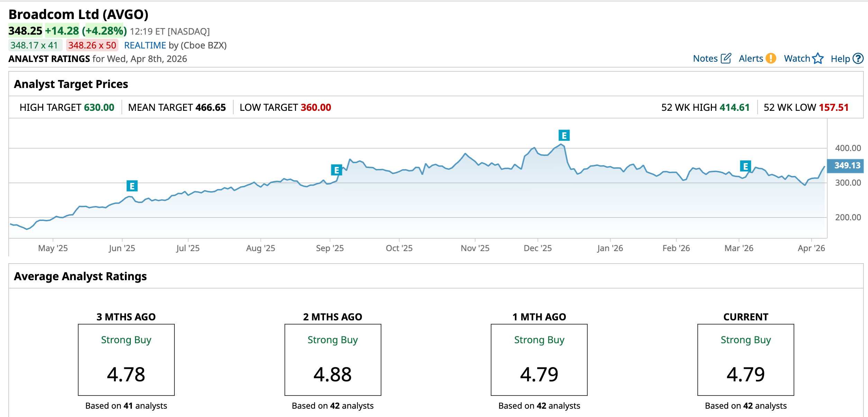The height and width of the screenshot is (417, 868).
Task: Open the December '25 earnings E marker
Action: pyautogui.click(x=564, y=135)
